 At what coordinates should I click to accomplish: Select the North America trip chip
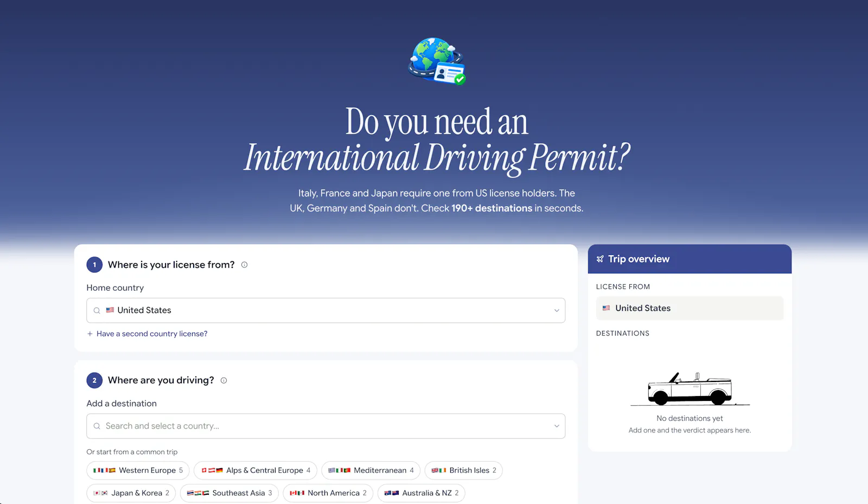click(x=328, y=493)
